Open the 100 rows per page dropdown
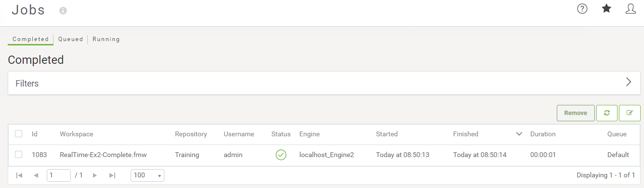This screenshot has height=188, width=644. 148,175
